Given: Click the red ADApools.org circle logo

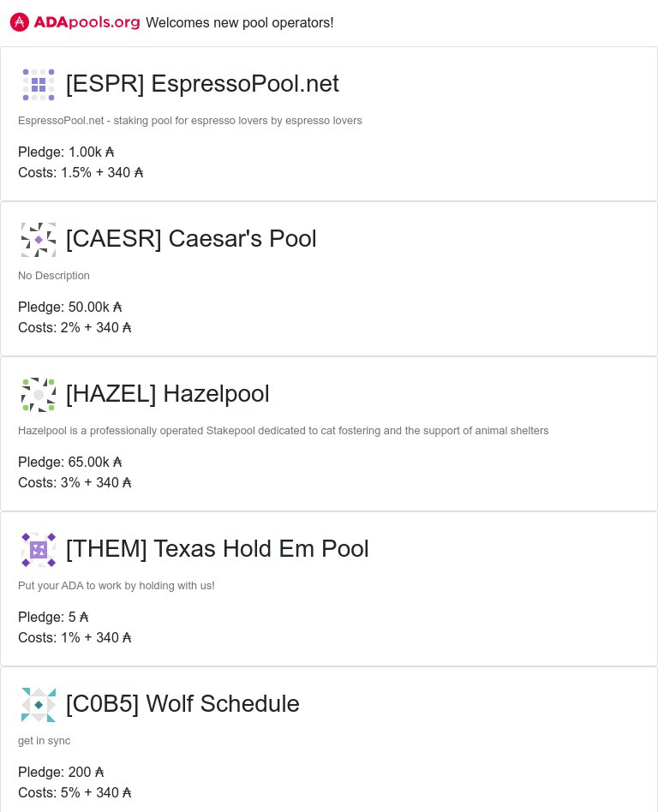Looking at the screenshot, I should (19, 22).
